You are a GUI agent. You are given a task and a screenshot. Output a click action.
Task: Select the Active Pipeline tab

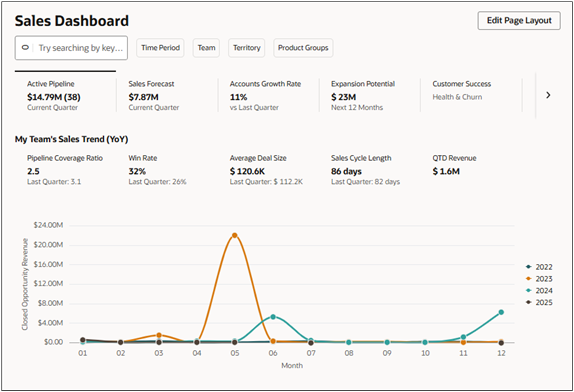pyautogui.click(x=66, y=95)
